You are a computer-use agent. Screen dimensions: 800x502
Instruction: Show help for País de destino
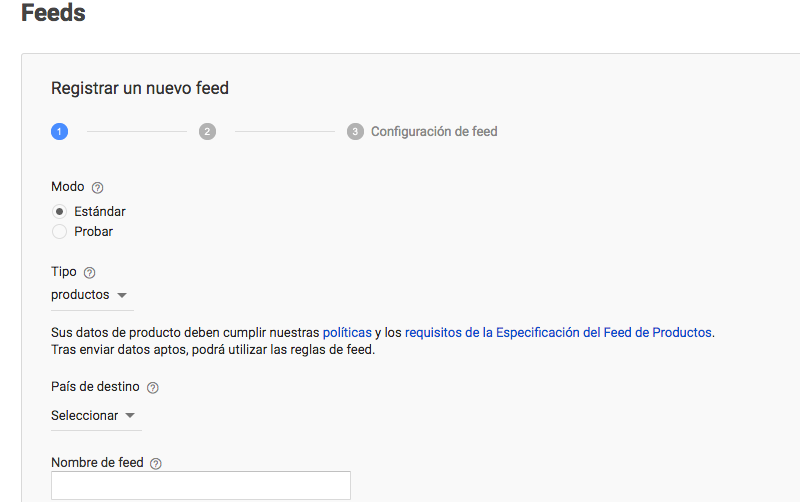pyautogui.click(x=153, y=388)
